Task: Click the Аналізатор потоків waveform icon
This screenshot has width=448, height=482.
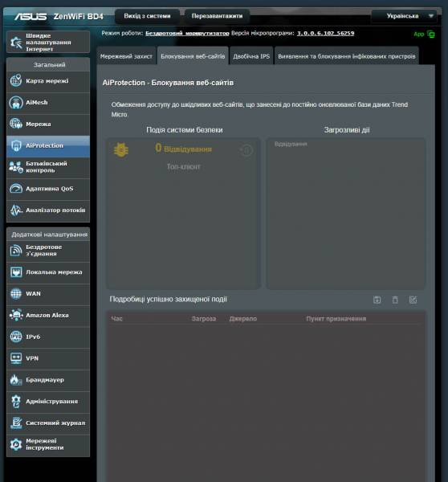Action: (x=16, y=210)
